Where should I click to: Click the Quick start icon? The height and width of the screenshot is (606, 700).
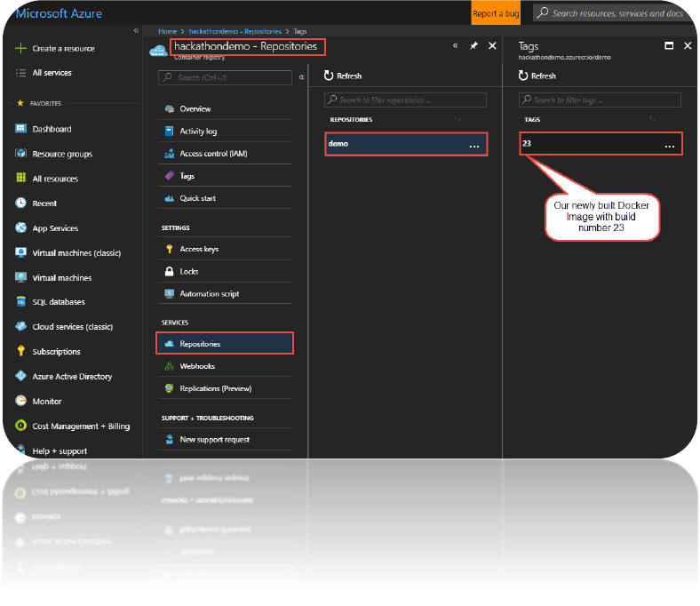coord(169,198)
